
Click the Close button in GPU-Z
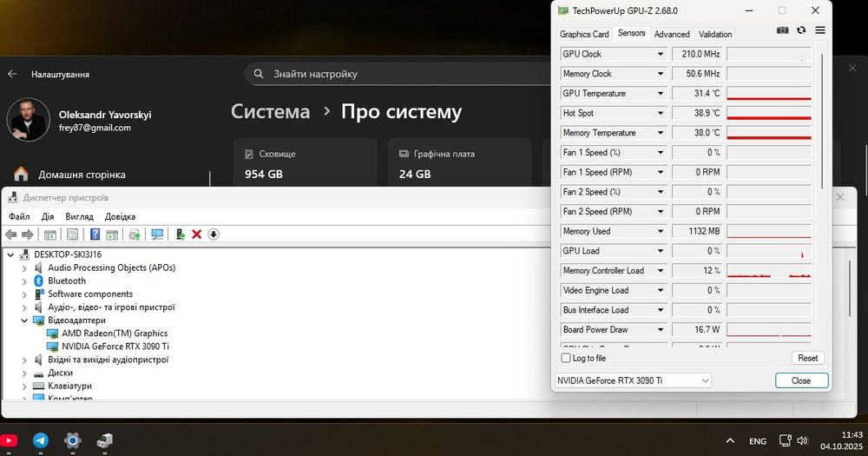[801, 380]
